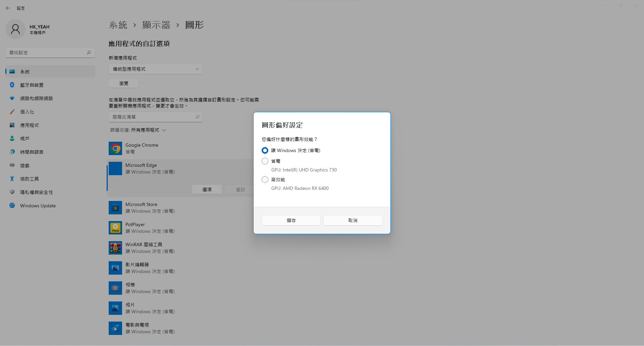Open 系統 in the sidebar
The width and height of the screenshot is (644, 346).
pyautogui.click(x=50, y=72)
